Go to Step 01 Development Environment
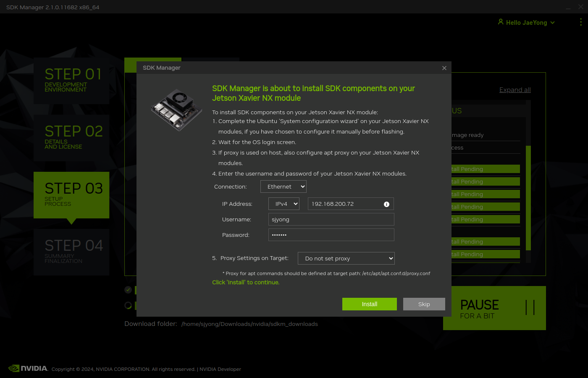This screenshot has width=588, height=378. [x=71, y=81]
